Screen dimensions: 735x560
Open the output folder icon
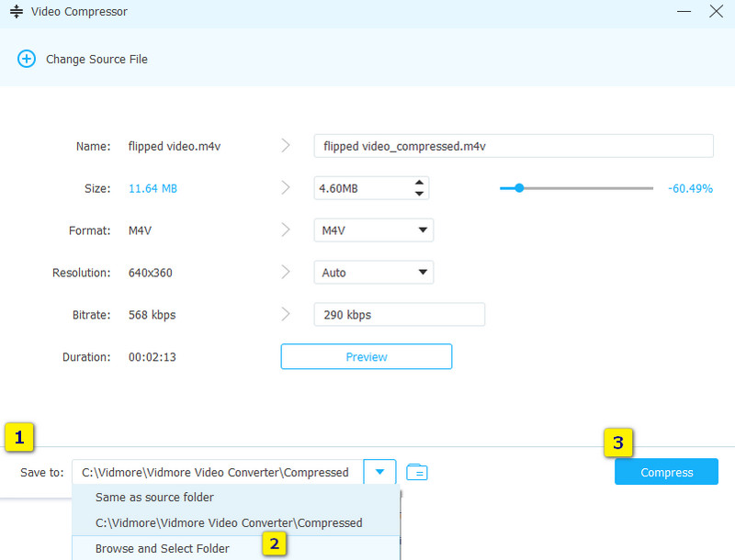(x=417, y=473)
